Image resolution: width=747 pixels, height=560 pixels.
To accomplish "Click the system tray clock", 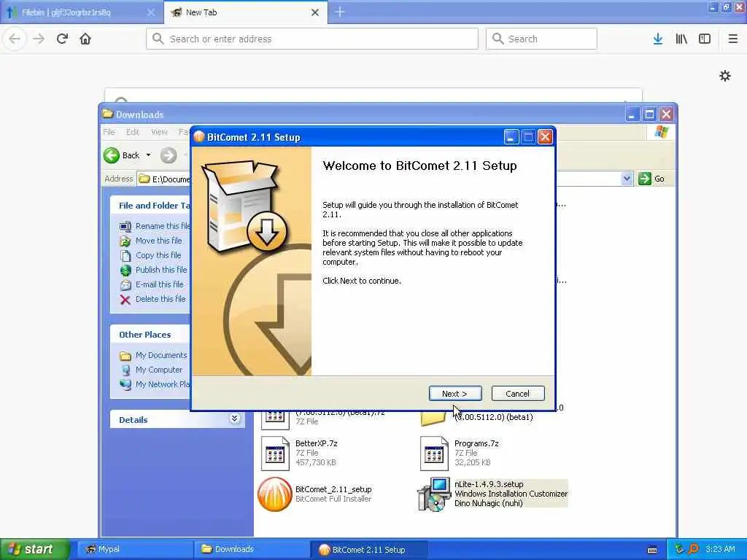I will point(720,549).
